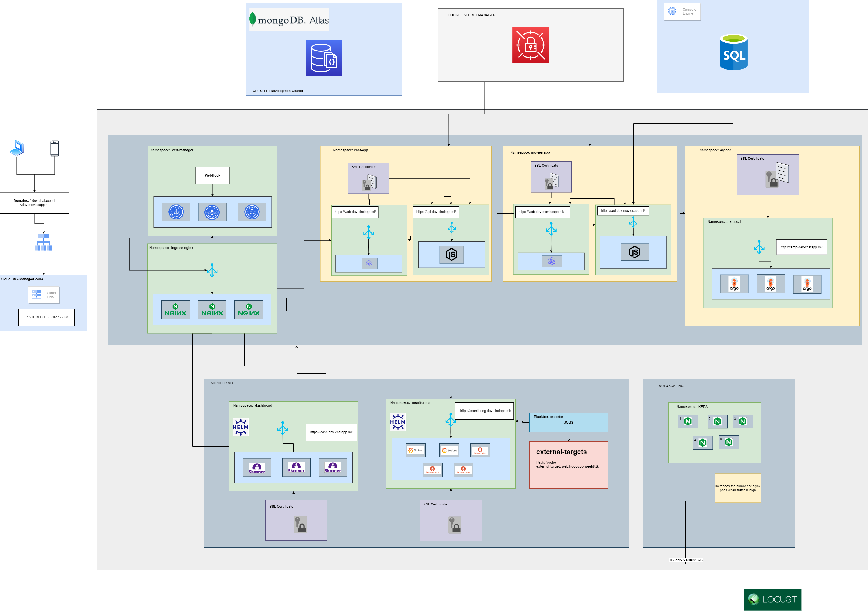Click the https://dash.dev-chatapp.ml/ URL box
Screen dimensions: 868x611
(x=331, y=432)
